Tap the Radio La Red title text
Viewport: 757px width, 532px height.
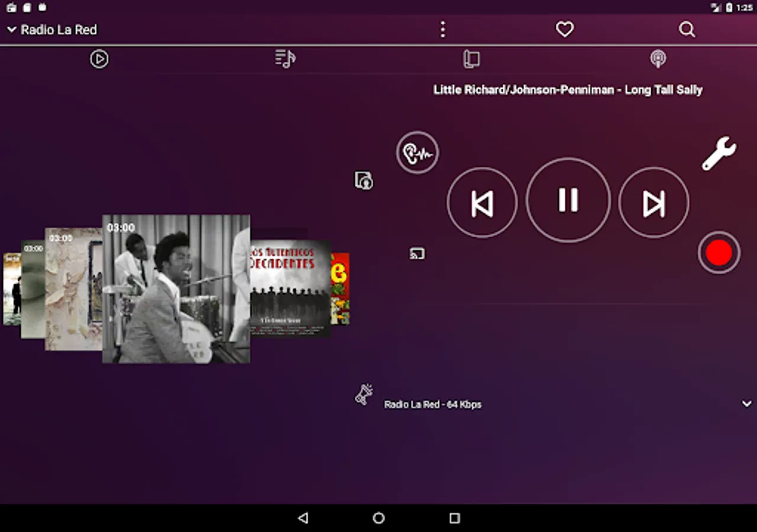[x=59, y=30]
